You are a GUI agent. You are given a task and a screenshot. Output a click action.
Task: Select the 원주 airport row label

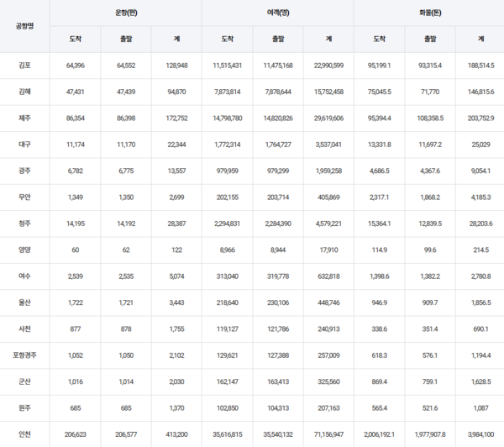pyautogui.click(x=24, y=408)
